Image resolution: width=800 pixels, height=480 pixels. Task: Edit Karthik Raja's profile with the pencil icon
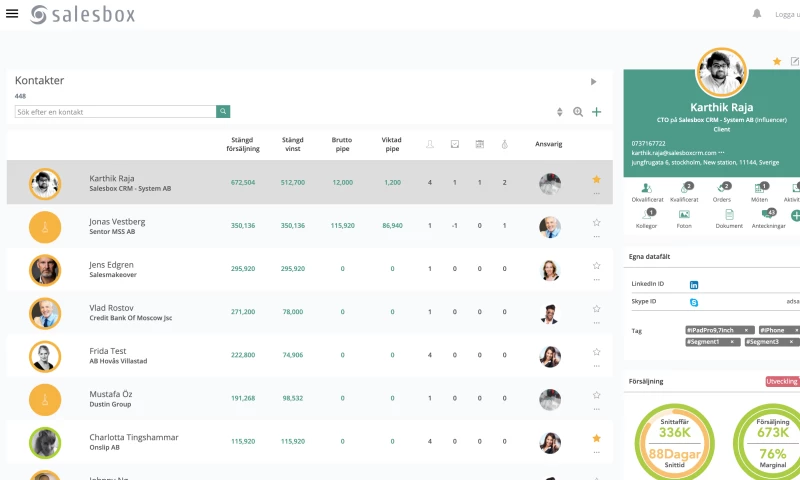[x=795, y=61]
